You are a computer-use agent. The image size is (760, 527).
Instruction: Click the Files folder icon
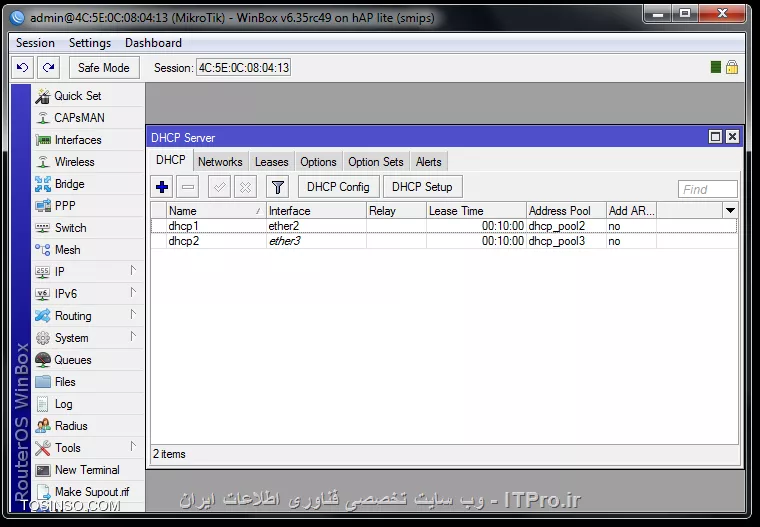point(43,382)
